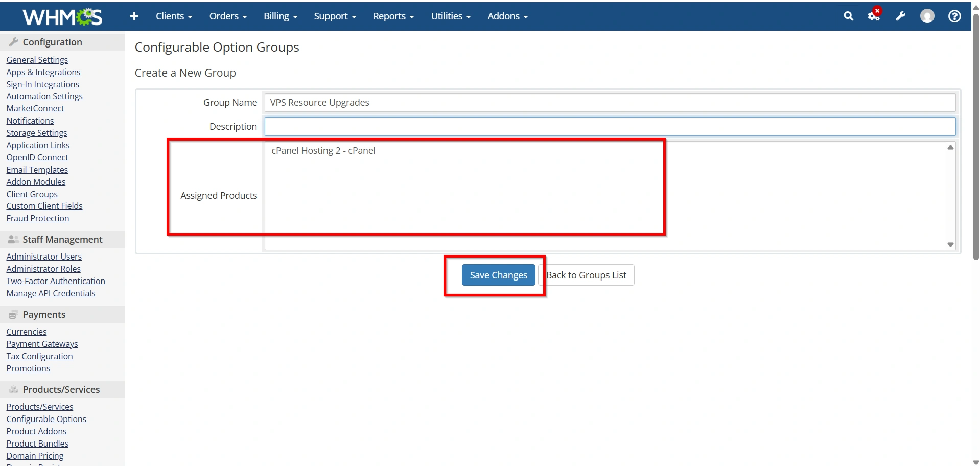The image size is (980, 466).
Task: Open Administrator Users link
Action: 44,257
